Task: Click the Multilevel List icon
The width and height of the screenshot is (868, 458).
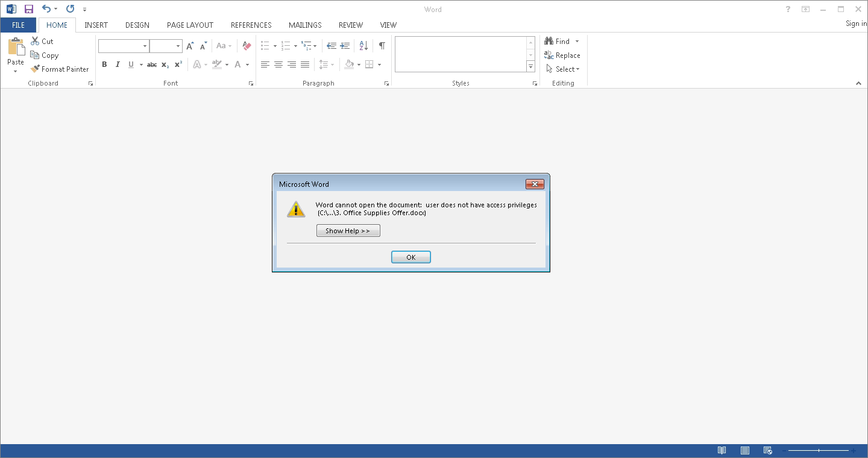Action: click(x=306, y=46)
